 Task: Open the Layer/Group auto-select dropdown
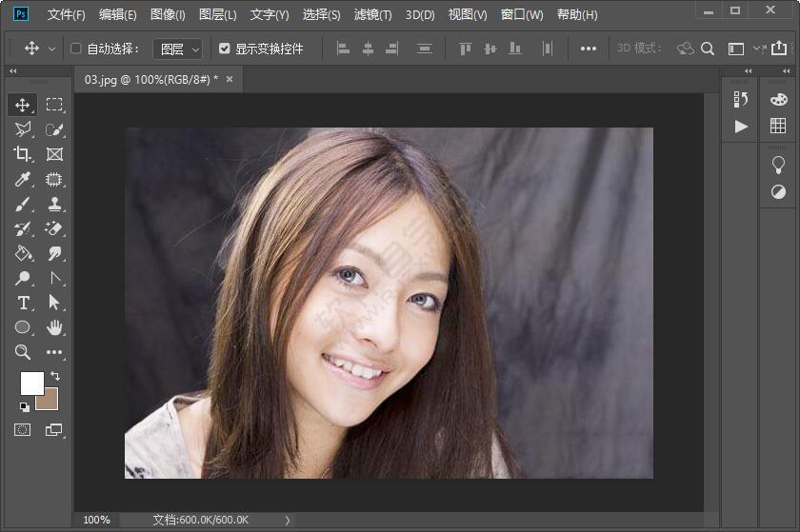(x=177, y=49)
